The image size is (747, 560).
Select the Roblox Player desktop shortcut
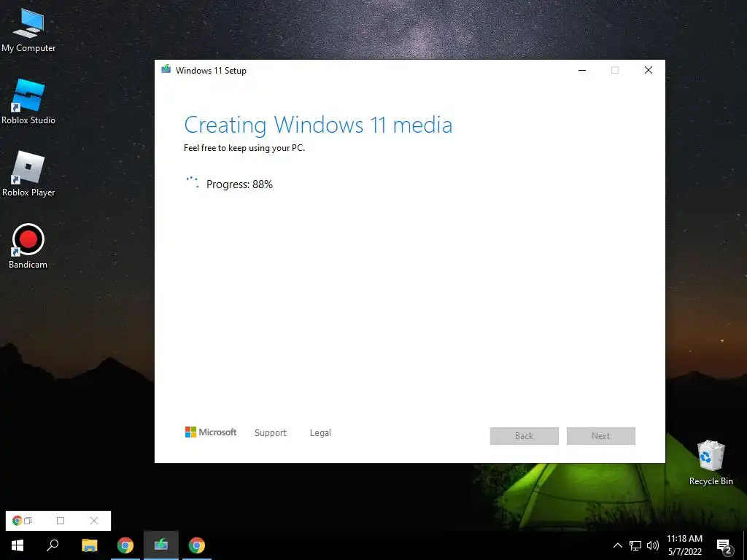[x=28, y=174]
